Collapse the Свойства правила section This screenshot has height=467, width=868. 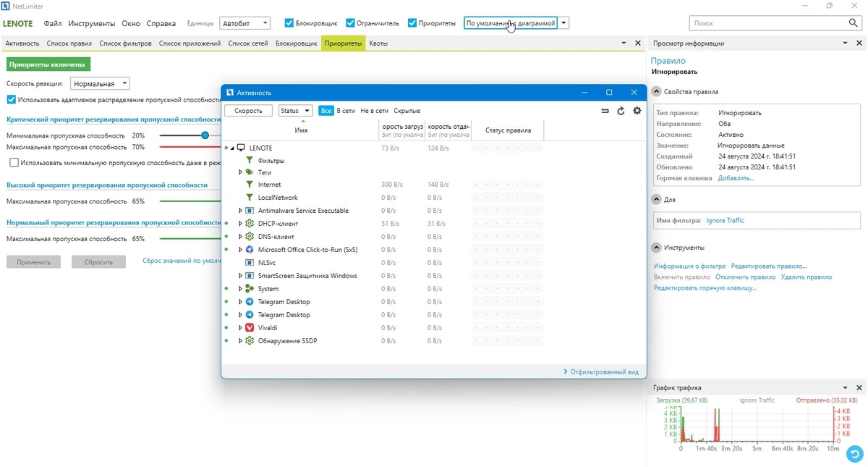coord(657,92)
